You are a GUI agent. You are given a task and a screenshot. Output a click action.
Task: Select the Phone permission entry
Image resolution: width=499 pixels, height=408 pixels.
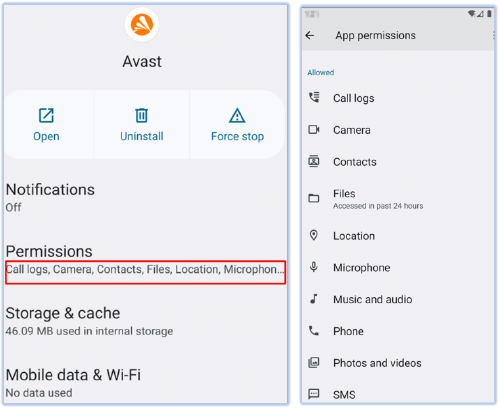(x=398, y=331)
